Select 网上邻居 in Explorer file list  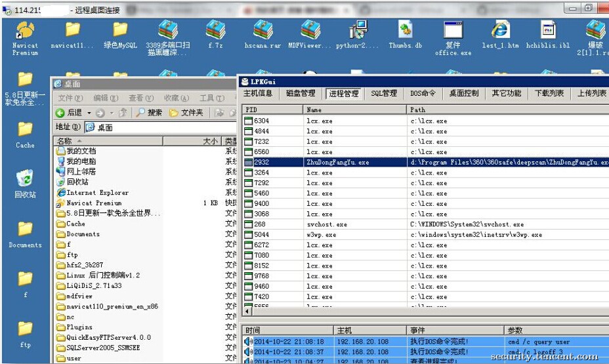click(x=76, y=172)
